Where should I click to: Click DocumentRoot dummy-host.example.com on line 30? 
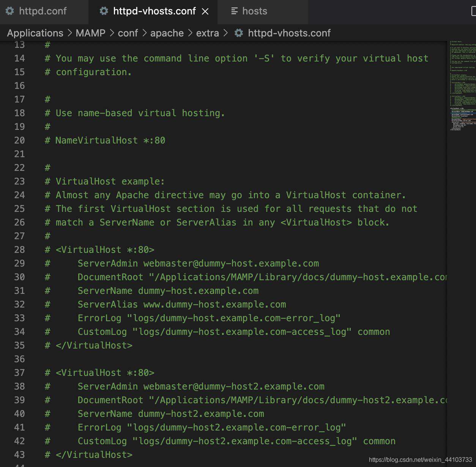pos(262,277)
